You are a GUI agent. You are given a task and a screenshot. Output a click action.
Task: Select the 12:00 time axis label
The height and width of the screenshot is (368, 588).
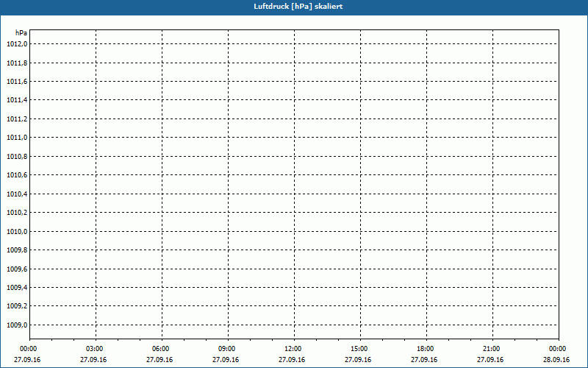coord(293,349)
